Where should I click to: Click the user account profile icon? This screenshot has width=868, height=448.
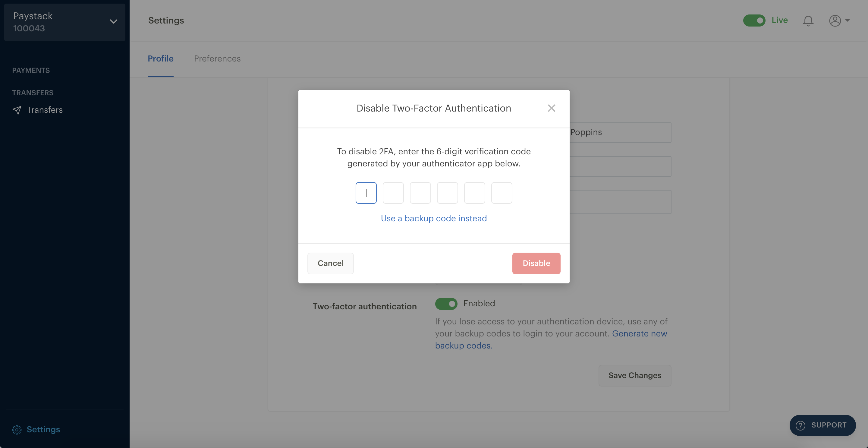click(835, 21)
